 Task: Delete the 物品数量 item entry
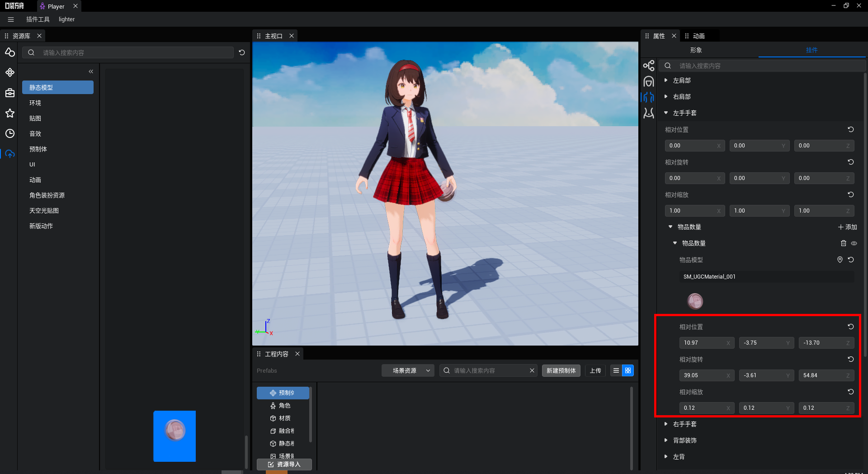point(844,243)
